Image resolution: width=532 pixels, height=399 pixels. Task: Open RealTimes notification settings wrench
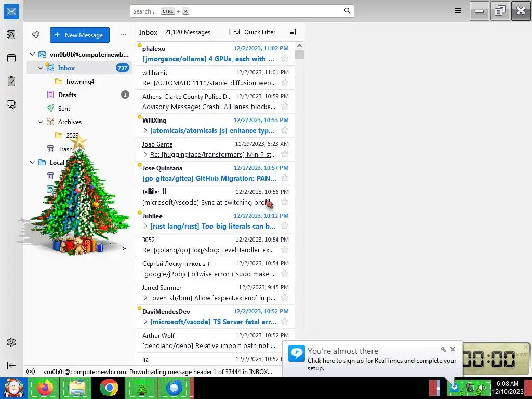click(x=443, y=349)
